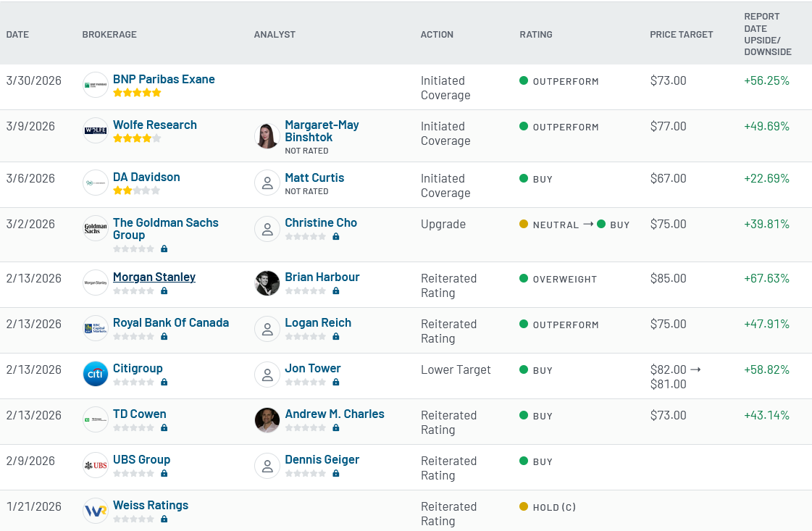Click the Royal Bank Of Canada logo icon

96,328
